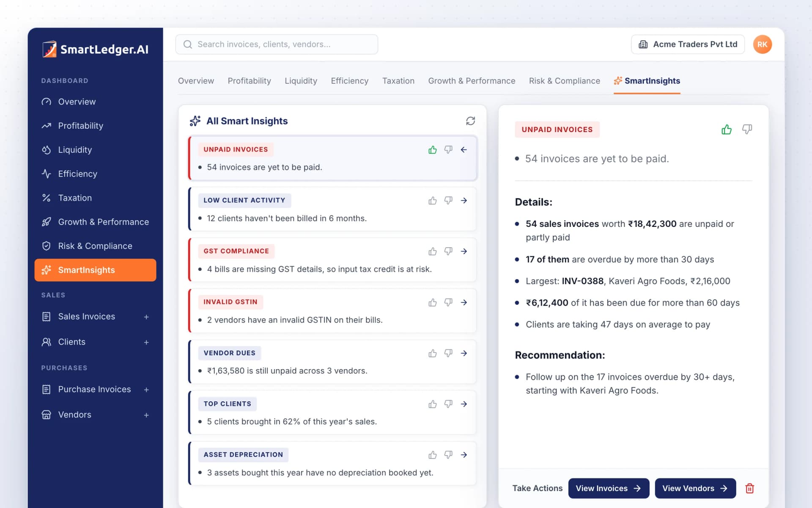Thumbs down the GST Compliance insight
812x508 pixels.
pos(448,251)
